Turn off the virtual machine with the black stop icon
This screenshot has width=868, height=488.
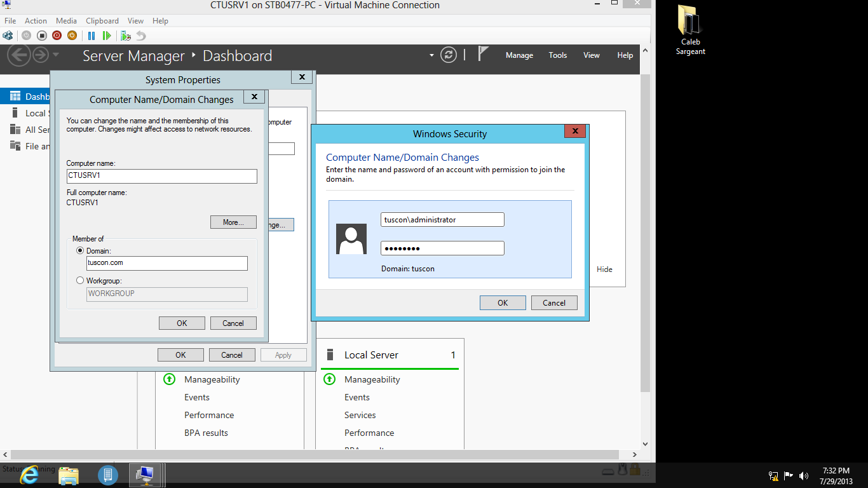(x=41, y=36)
